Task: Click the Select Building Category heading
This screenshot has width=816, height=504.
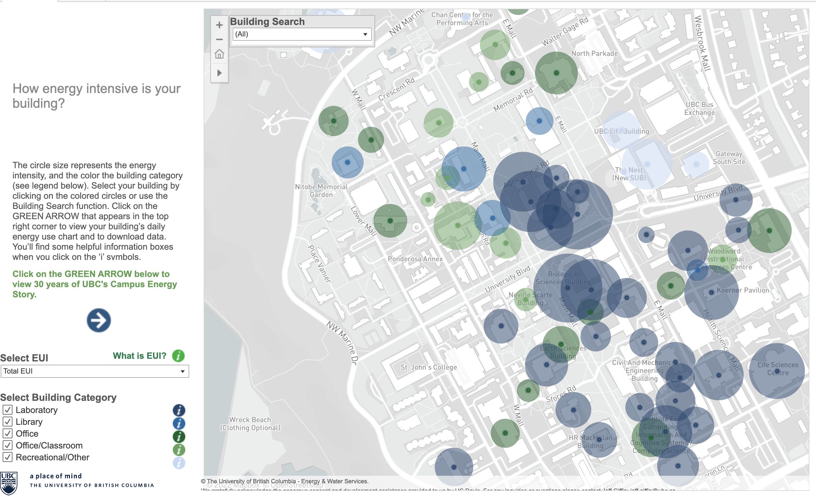Action: point(58,398)
